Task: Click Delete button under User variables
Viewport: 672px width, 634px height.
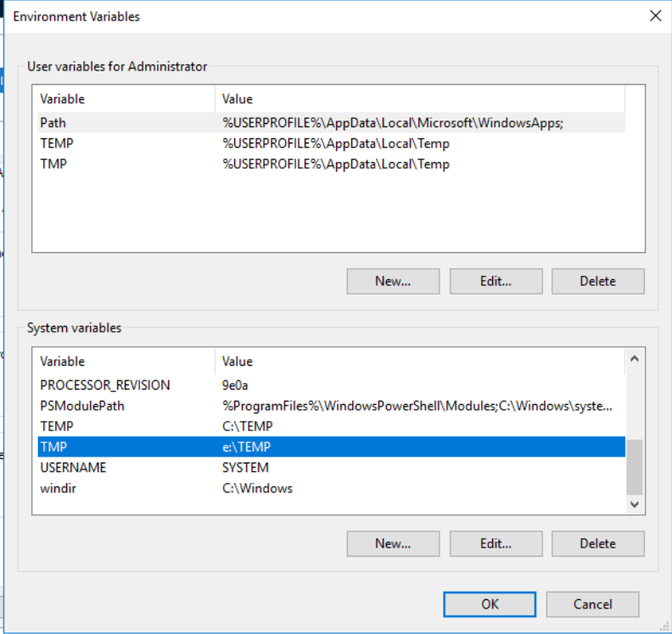Action: (x=597, y=281)
